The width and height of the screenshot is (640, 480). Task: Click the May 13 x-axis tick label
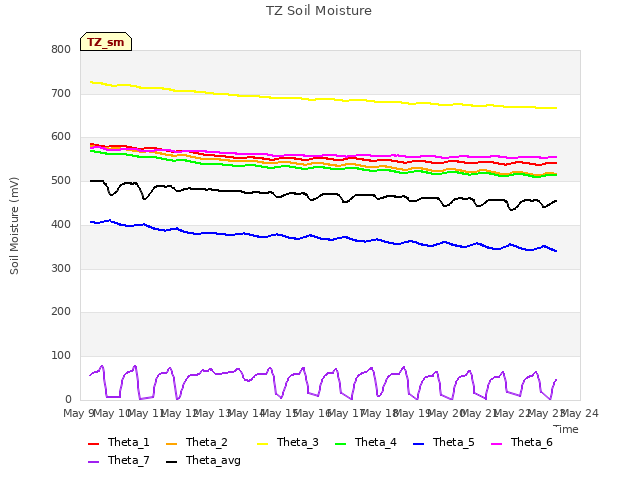pos(213,413)
